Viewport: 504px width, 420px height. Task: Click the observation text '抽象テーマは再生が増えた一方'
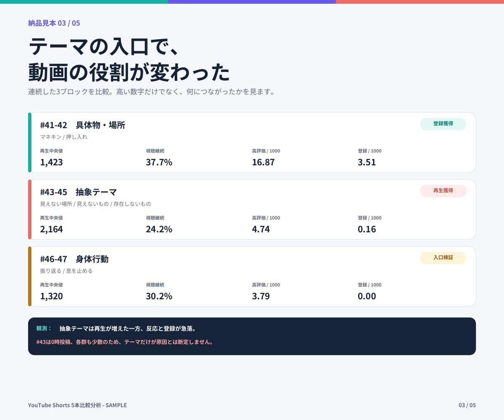coord(128,329)
